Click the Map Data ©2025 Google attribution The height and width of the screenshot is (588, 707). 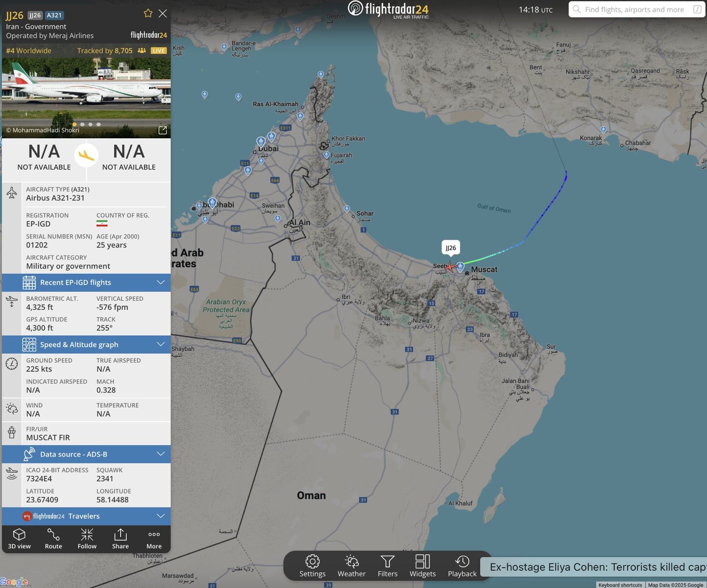676,585
